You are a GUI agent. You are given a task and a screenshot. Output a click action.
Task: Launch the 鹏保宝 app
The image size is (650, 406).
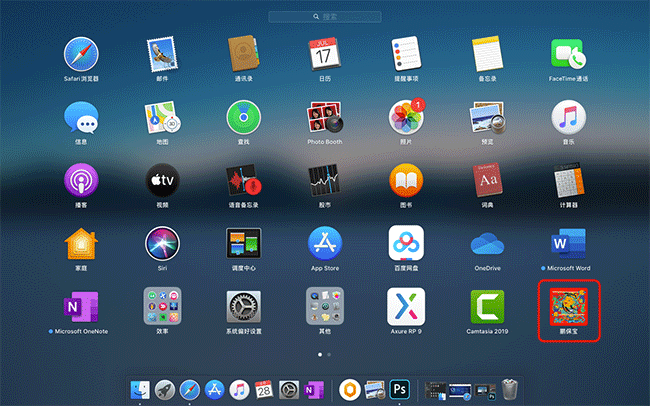(x=568, y=307)
